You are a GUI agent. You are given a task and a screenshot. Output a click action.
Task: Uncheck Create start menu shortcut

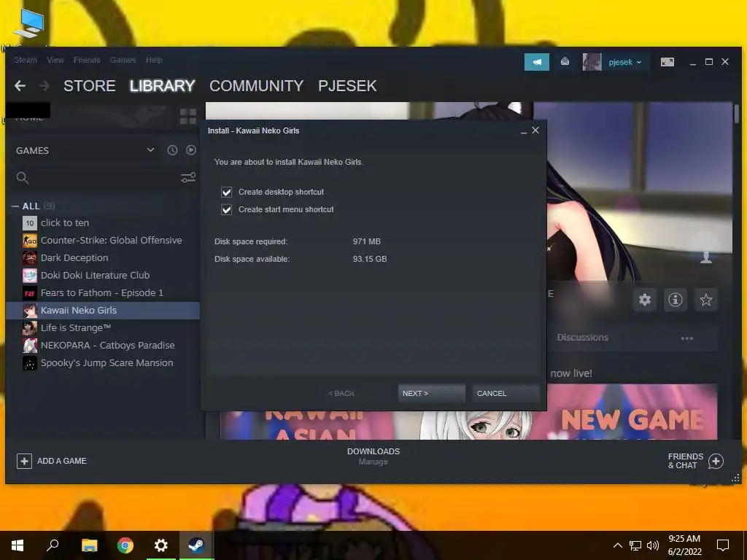[226, 209]
